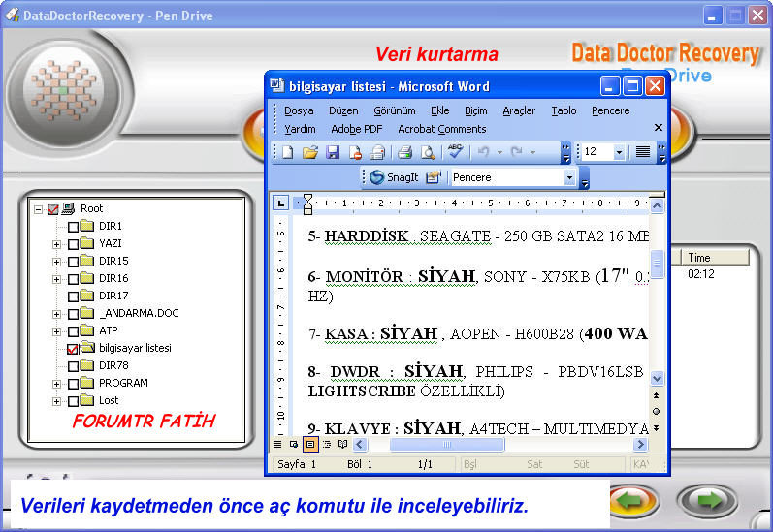Open the Dosya menu in Word

299,110
